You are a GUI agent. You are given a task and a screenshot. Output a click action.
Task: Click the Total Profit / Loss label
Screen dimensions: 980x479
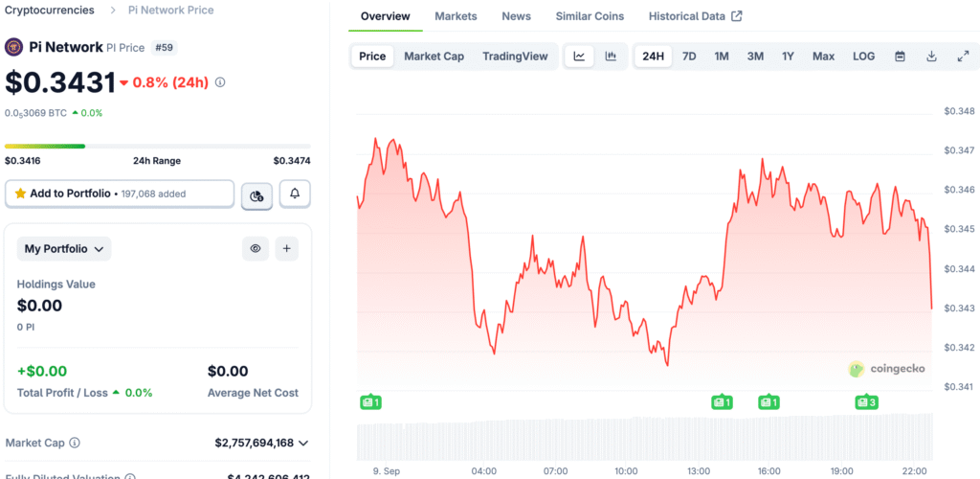coord(62,393)
